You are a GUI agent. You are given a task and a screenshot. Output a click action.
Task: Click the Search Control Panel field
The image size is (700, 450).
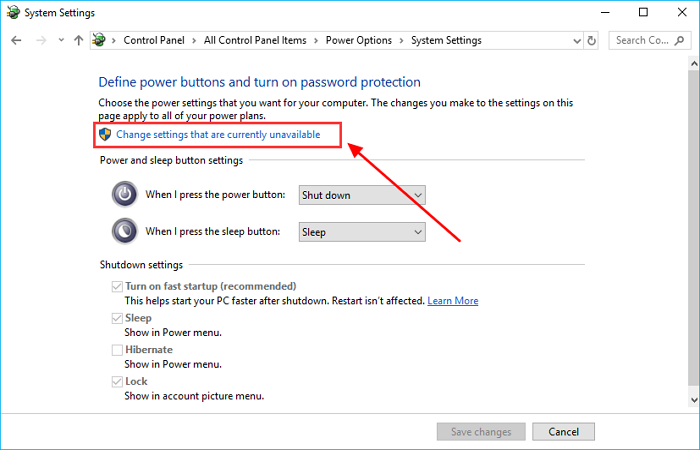(640, 41)
